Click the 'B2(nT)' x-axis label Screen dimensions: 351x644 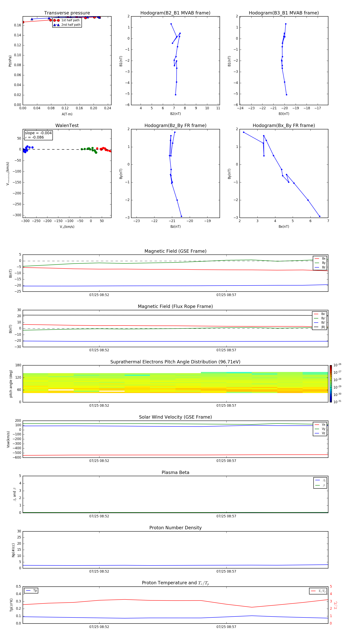click(x=175, y=114)
